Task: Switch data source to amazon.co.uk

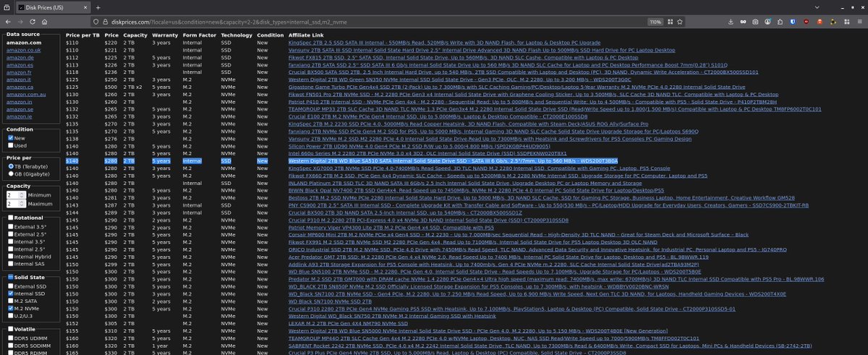Action: [24, 51]
